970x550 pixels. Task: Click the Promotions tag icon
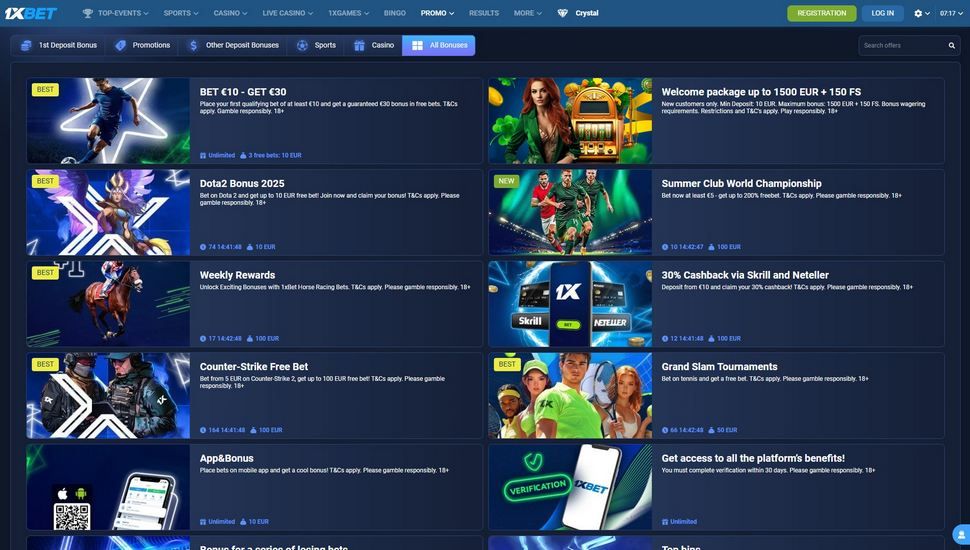[121, 45]
